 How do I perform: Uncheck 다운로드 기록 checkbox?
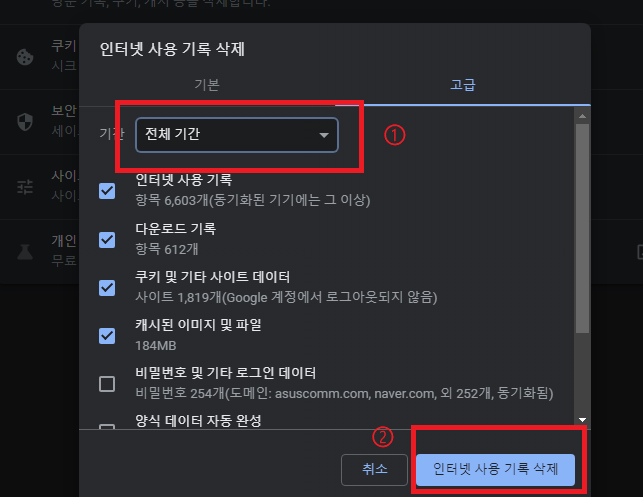tap(107, 240)
